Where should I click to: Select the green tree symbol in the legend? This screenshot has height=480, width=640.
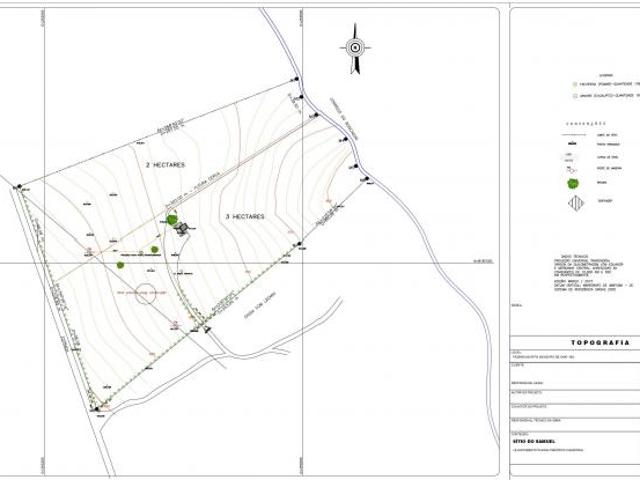[x=572, y=183]
